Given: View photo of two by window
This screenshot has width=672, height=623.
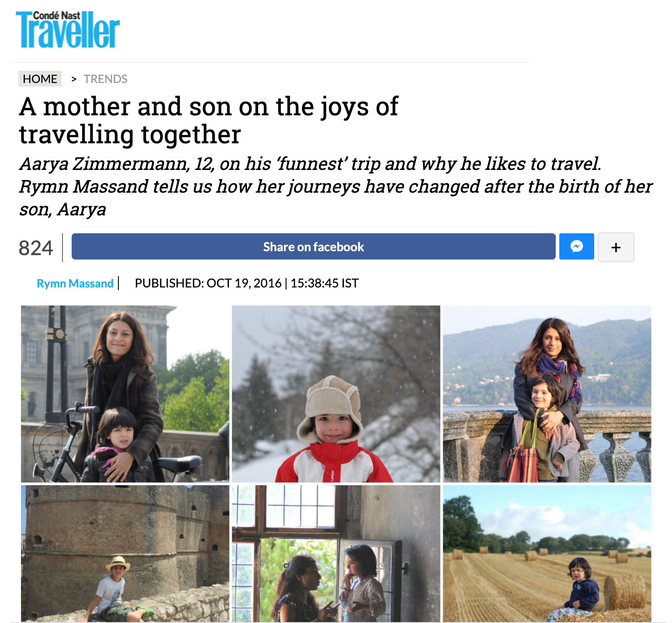Looking at the screenshot, I should 336,553.
